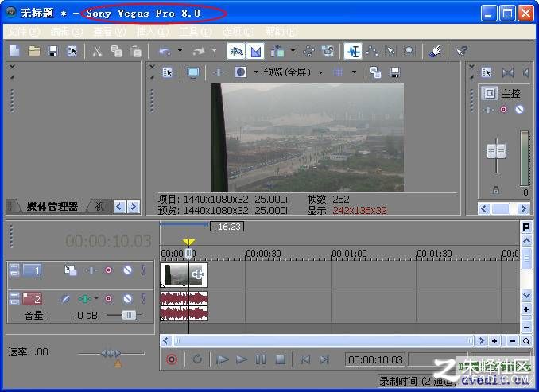Screen dimensions: 539x392
Task: Open project properties in the main toolbar
Action: (x=72, y=51)
